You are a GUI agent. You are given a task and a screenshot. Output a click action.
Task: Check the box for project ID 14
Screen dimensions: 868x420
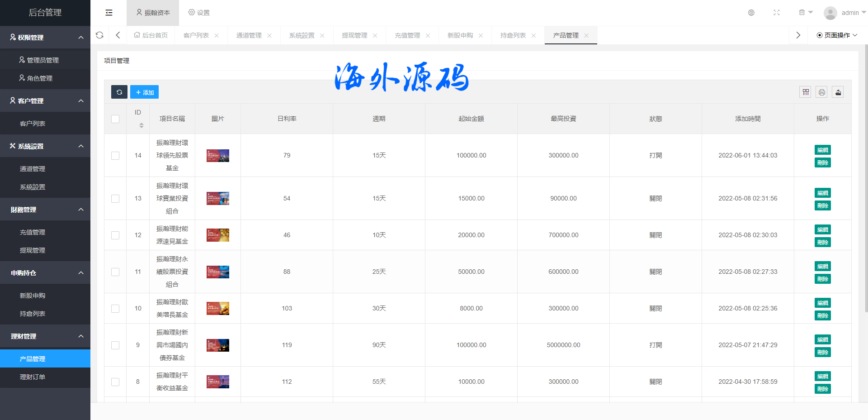pos(115,156)
